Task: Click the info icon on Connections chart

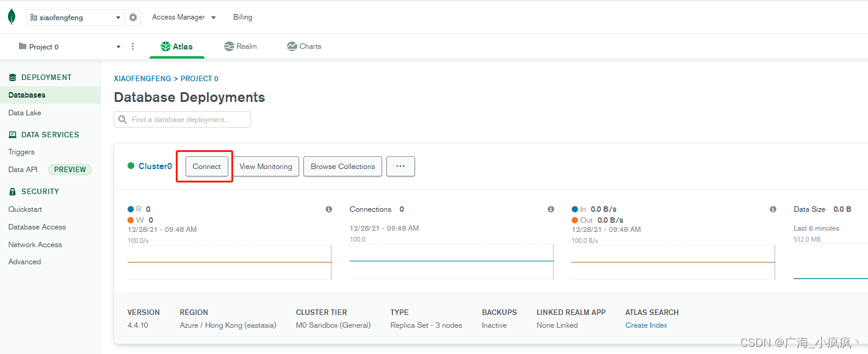Action: point(551,209)
